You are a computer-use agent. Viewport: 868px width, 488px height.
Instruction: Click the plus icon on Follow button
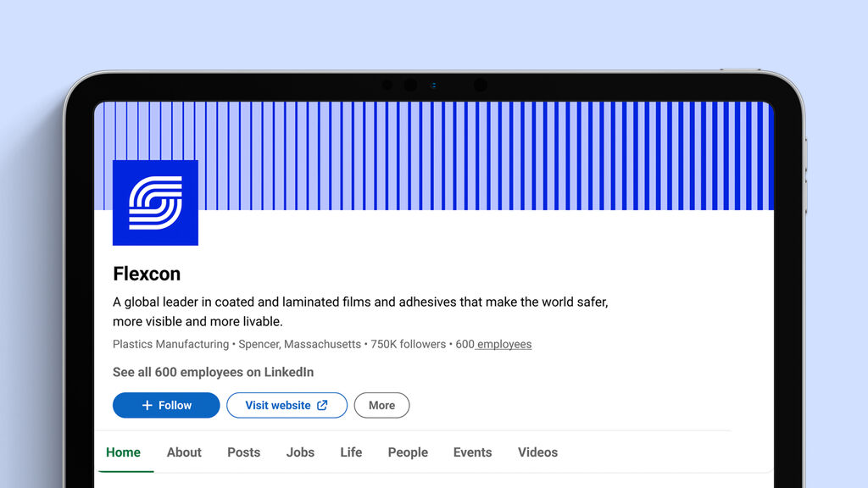pyautogui.click(x=147, y=406)
